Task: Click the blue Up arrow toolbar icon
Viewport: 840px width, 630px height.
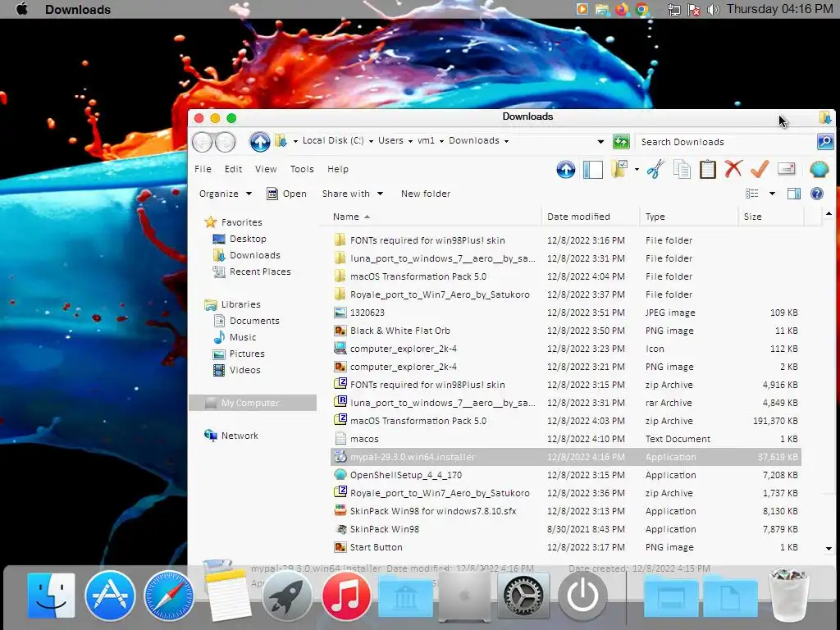Action: click(x=566, y=170)
